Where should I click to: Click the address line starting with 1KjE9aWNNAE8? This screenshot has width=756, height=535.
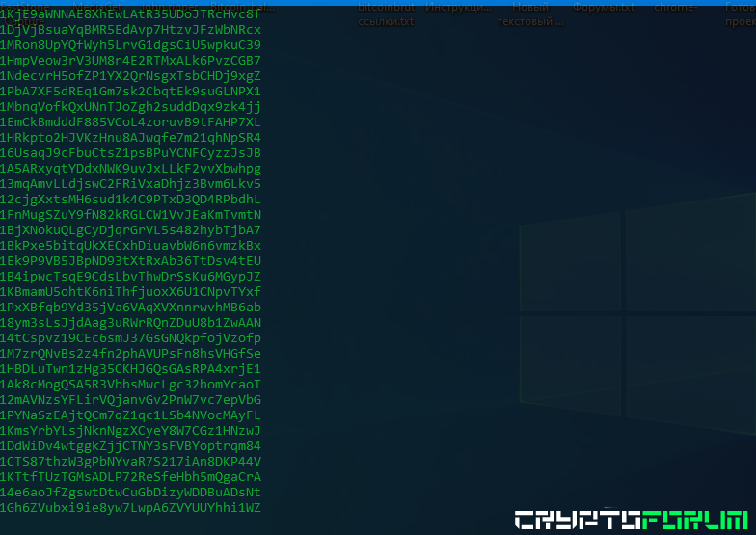[x=130, y=13]
